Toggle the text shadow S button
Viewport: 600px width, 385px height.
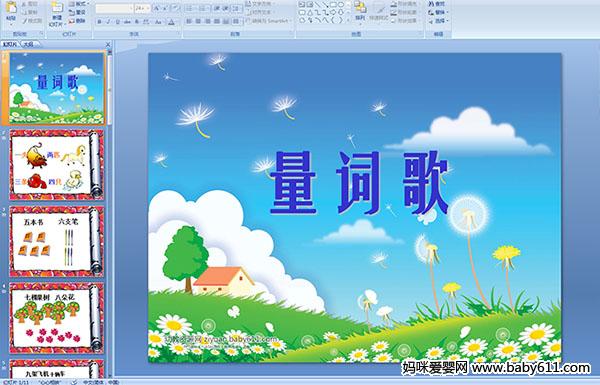click(x=137, y=22)
